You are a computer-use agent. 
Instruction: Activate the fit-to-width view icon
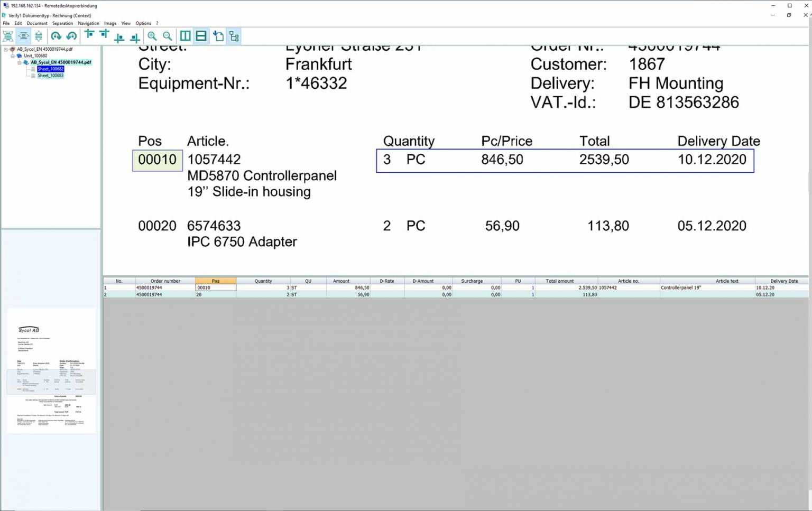point(24,36)
